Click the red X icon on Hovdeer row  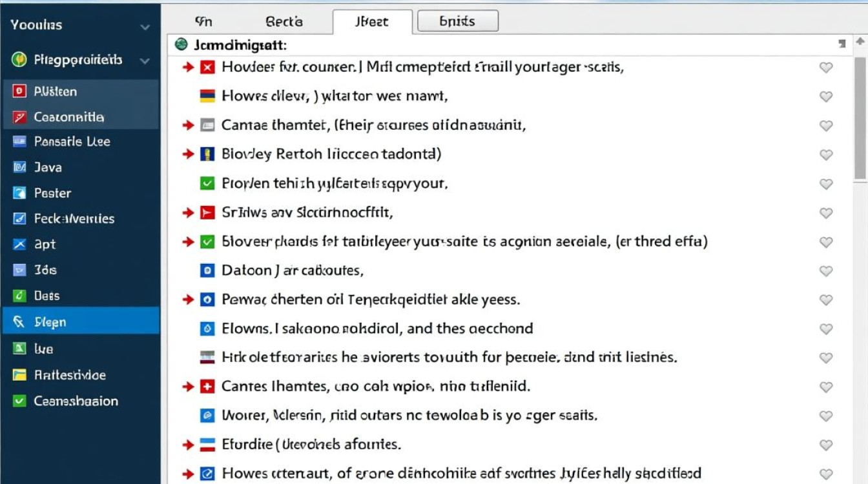pos(207,67)
